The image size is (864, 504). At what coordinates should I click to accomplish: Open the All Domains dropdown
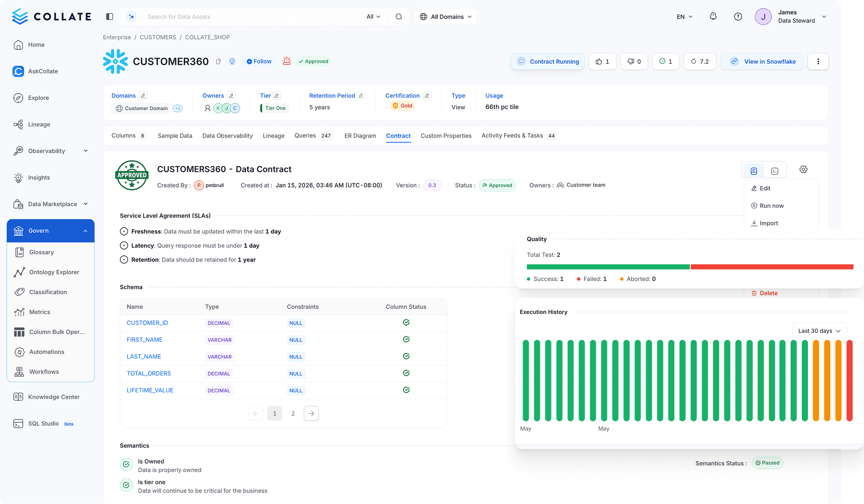pyautogui.click(x=446, y=17)
